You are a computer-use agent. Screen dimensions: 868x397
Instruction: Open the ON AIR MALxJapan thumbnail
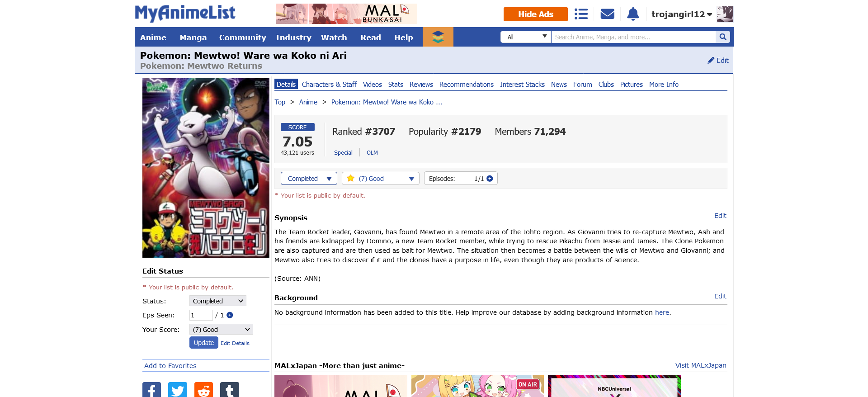coord(477,386)
